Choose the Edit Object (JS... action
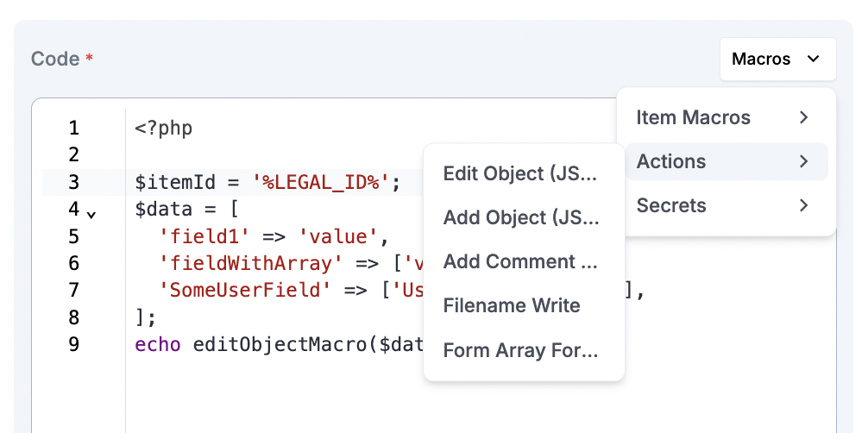 coord(520,173)
